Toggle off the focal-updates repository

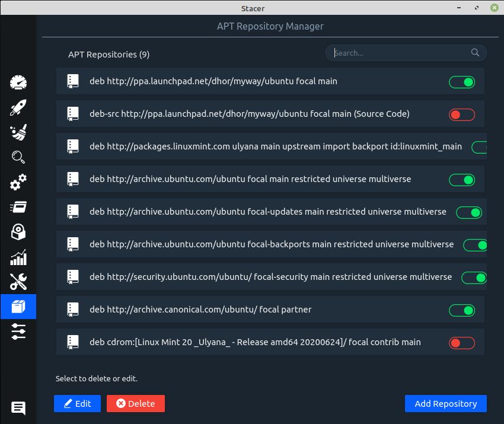coord(469,212)
